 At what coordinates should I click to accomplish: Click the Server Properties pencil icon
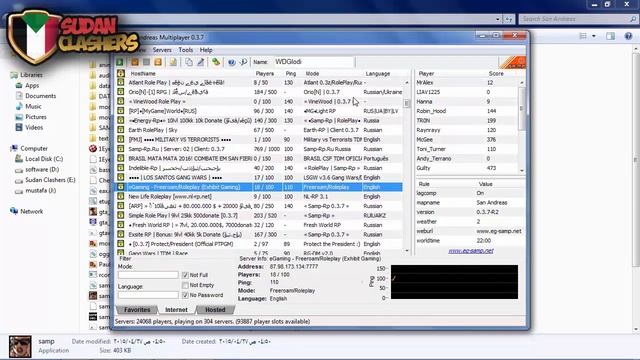[200, 62]
